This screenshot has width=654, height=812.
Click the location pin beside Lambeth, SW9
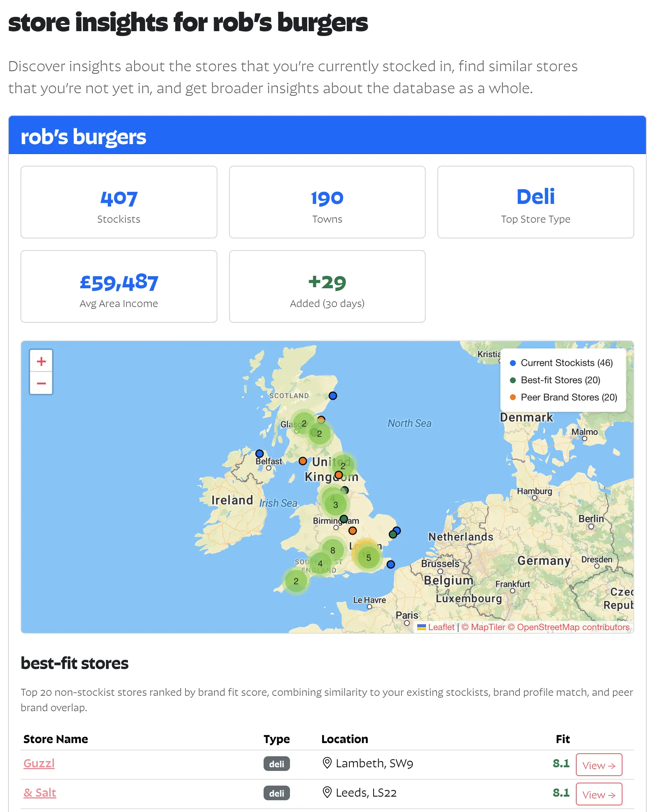point(327,763)
